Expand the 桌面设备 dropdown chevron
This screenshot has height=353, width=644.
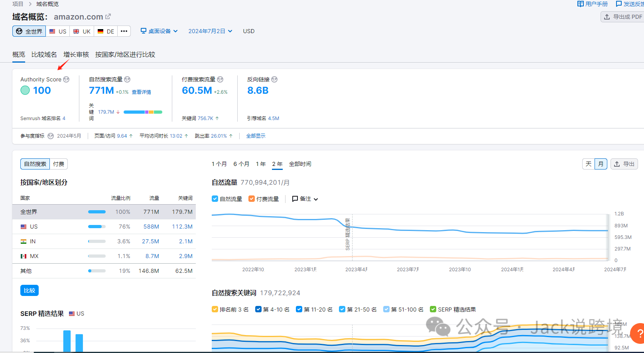[175, 31]
